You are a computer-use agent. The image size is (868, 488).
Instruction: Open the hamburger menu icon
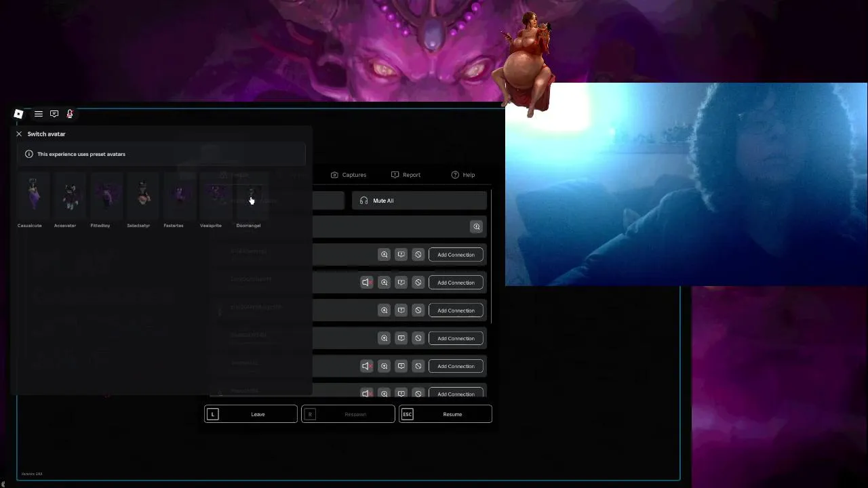[39, 114]
